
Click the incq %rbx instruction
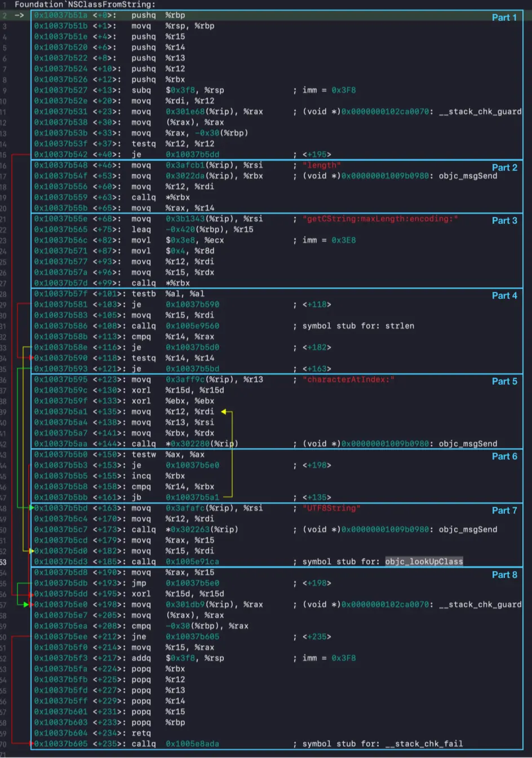158,476
